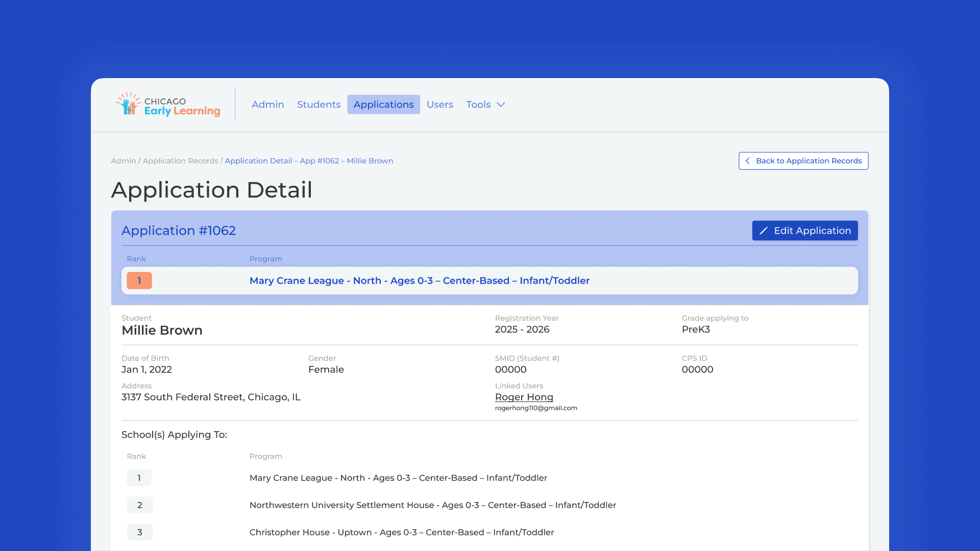Click the Application Detail App #1062 breadcrumb
The image size is (980, 551).
point(309,161)
